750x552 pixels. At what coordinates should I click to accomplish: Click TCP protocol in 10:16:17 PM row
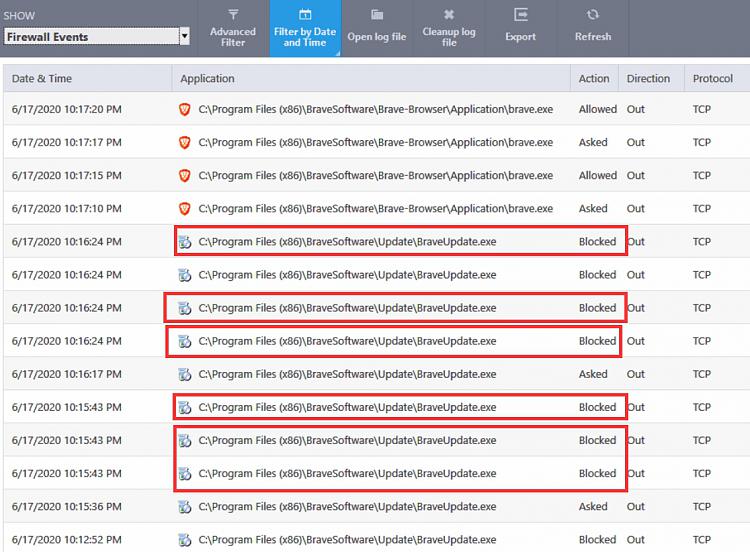pyautogui.click(x=702, y=374)
